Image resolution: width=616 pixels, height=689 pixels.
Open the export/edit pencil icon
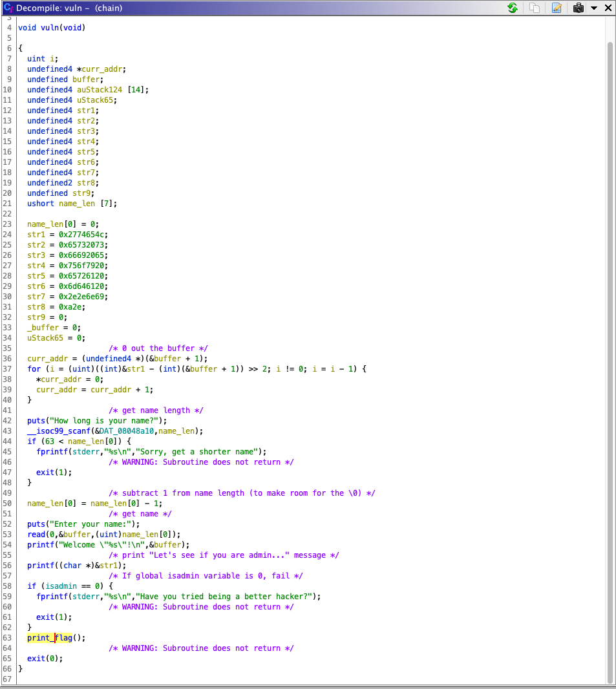point(557,8)
